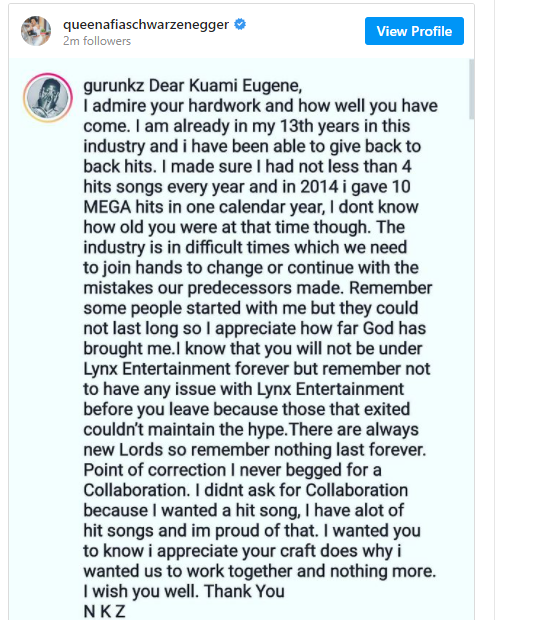Open gurunkz's avatar with story ring
This screenshot has height=620, width=556.
click(48, 98)
